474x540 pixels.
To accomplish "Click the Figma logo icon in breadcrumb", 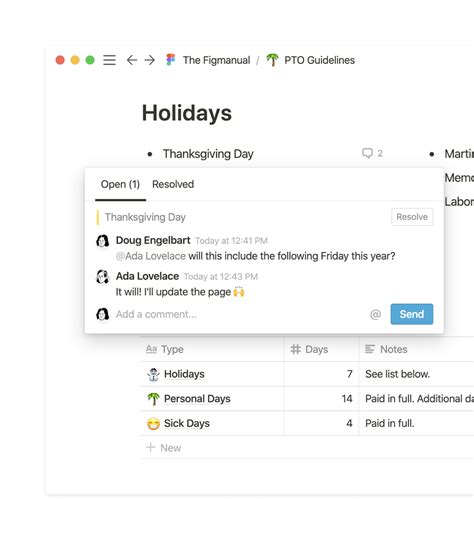I will click(171, 60).
